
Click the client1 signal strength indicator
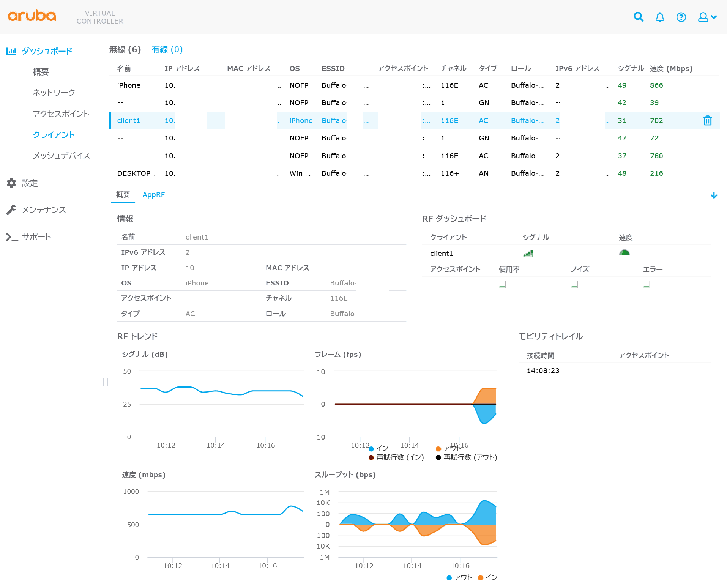[528, 254]
